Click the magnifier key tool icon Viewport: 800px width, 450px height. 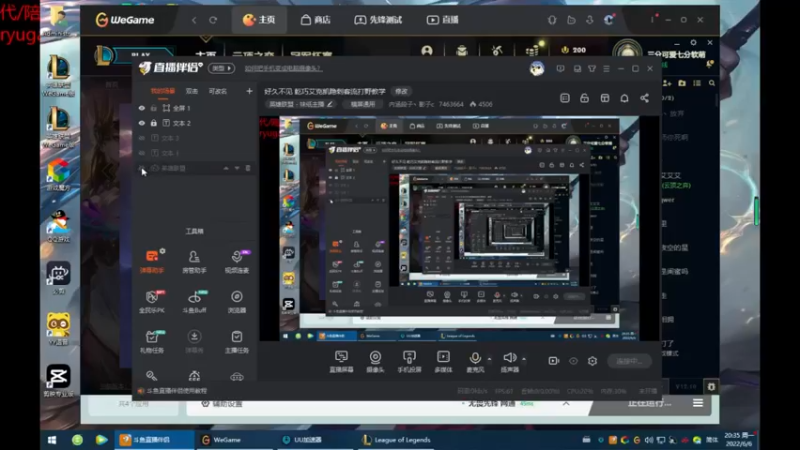(152, 376)
